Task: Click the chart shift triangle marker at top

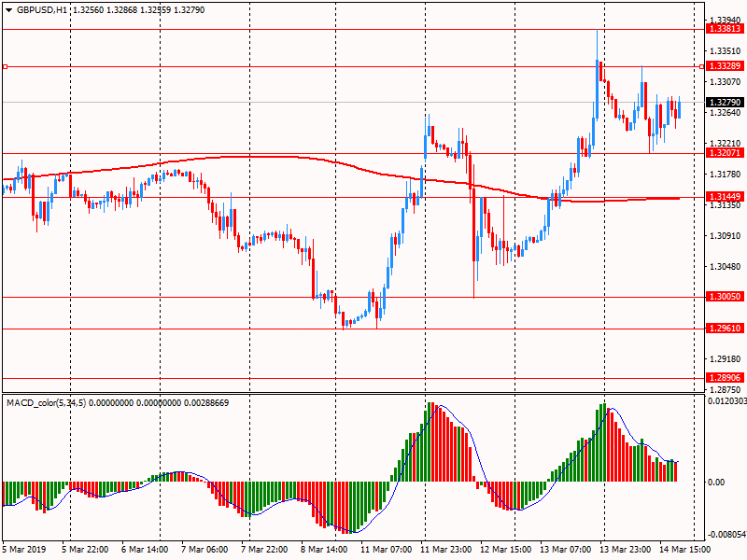Action: point(693,7)
